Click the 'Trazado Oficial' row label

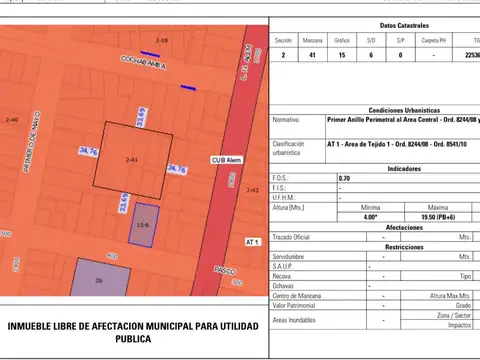(291, 237)
